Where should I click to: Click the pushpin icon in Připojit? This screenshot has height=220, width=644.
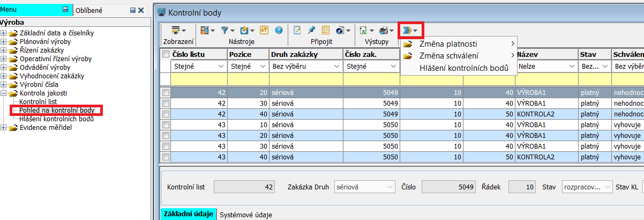pyautogui.click(x=311, y=31)
